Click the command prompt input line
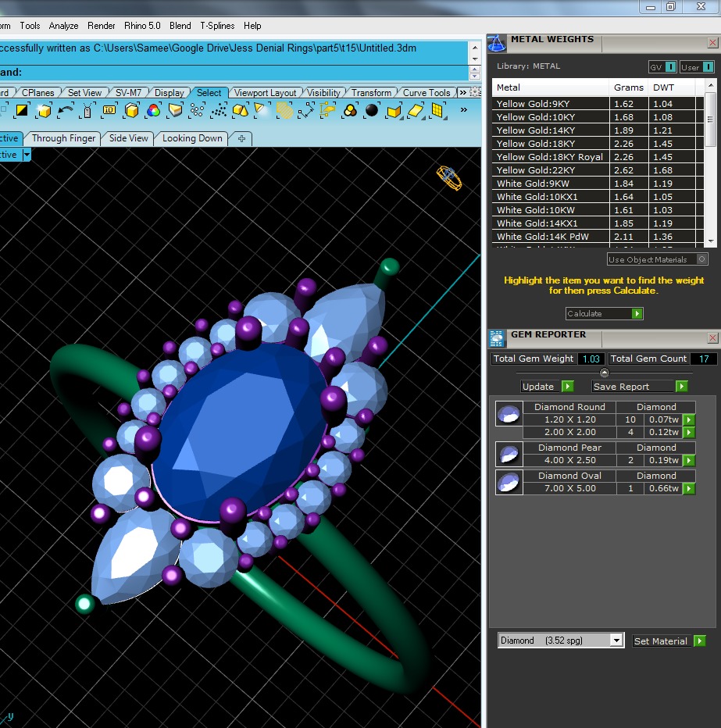The width and height of the screenshot is (721, 728). coord(234,73)
